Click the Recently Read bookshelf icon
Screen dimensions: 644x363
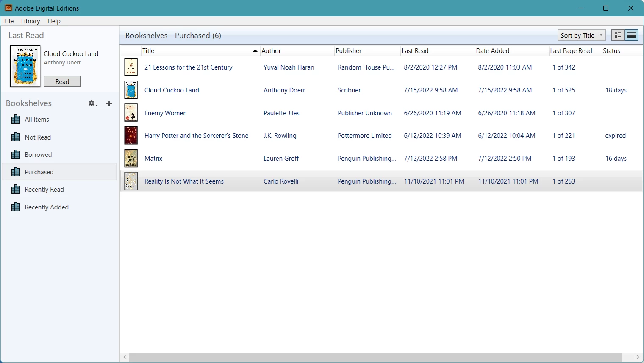tap(16, 189)
